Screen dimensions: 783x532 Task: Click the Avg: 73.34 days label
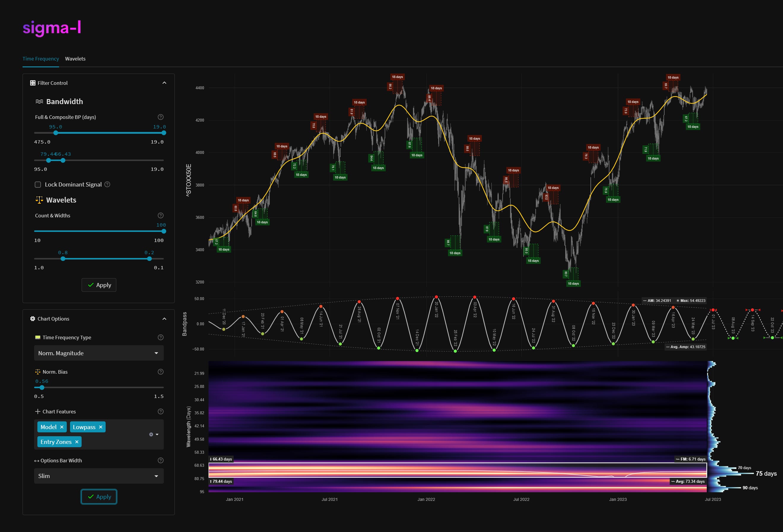[x=688, y=481]
